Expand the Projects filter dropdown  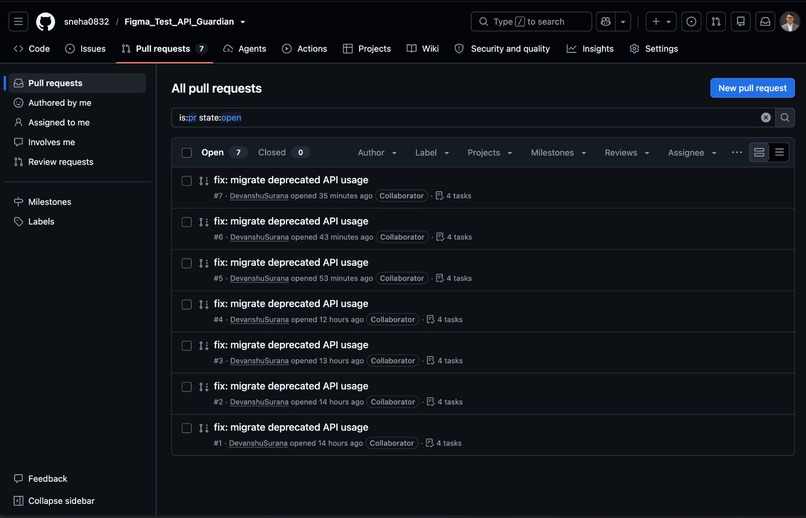pyautogui.click(x=489, y=153)
